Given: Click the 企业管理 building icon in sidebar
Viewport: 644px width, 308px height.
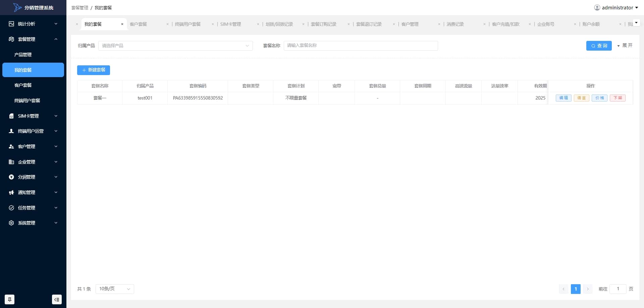Looking at the screenshot, I should [x=11, y=162].
